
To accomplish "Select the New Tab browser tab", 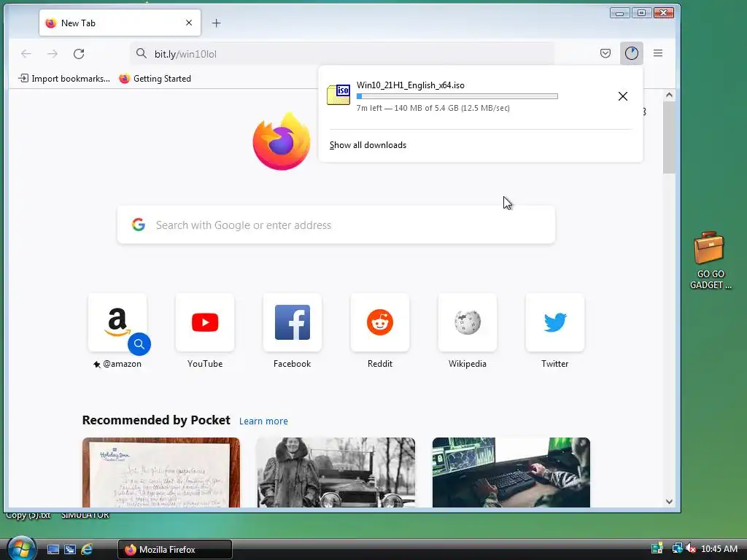I will [x=120, y=23].
